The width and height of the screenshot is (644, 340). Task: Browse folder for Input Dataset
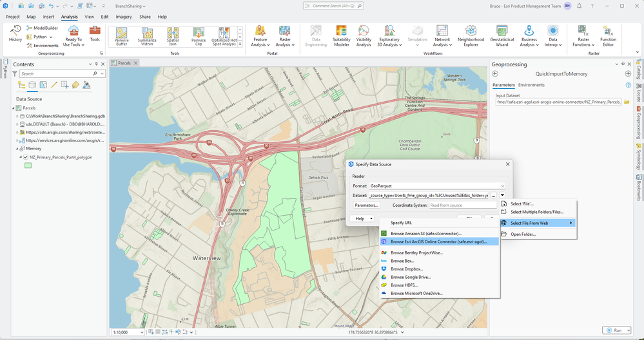[x=627, y=102]
